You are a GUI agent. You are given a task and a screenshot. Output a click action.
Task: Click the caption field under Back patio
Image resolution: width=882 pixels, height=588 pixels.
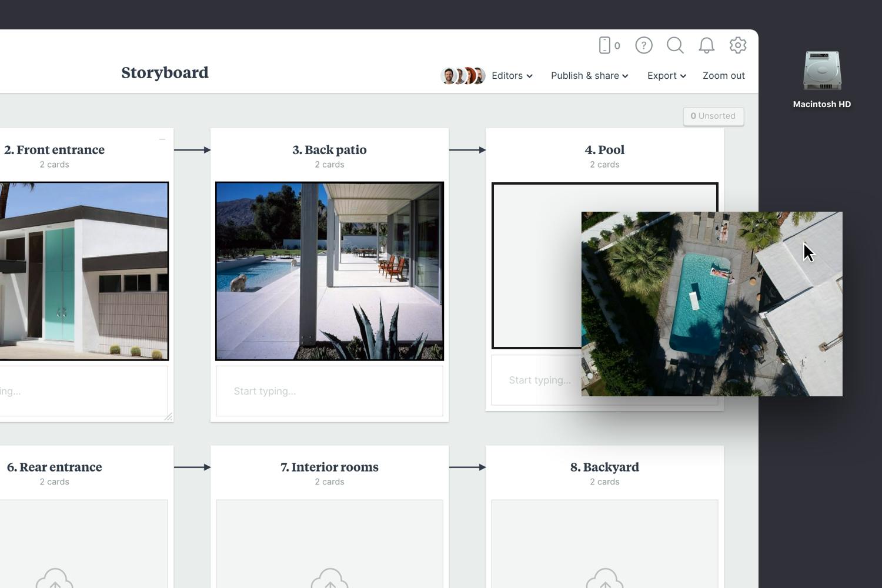tap(329, 391)
